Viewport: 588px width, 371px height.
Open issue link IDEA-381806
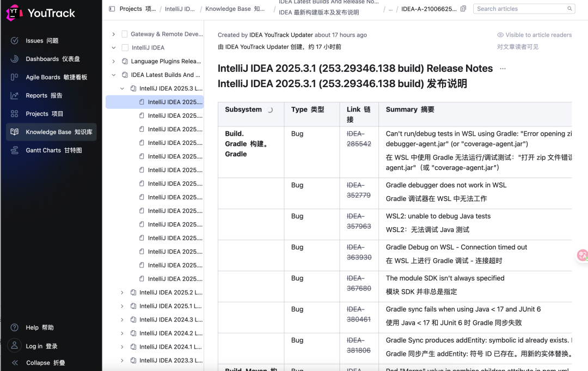pos(359,345)
